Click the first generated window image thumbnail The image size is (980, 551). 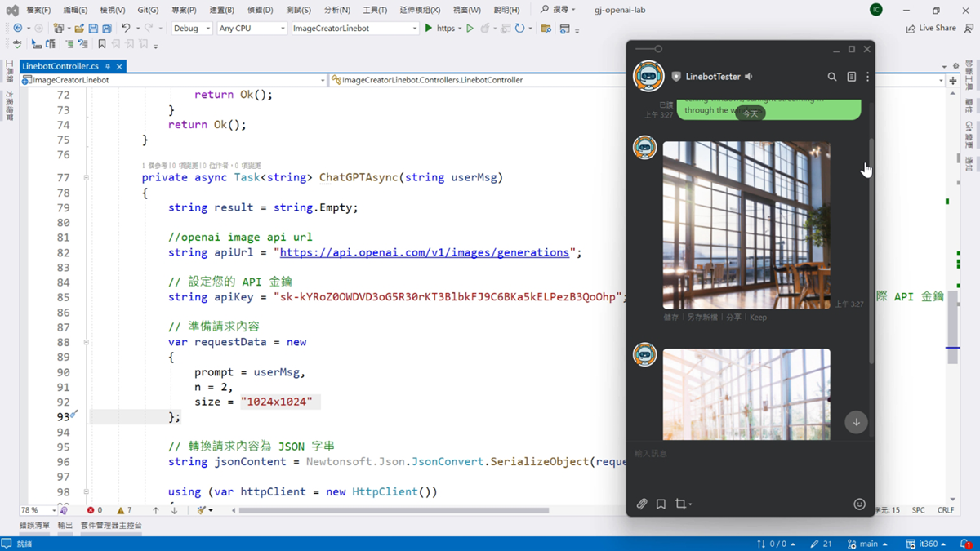pyautogui.click(x=746, y=225)
